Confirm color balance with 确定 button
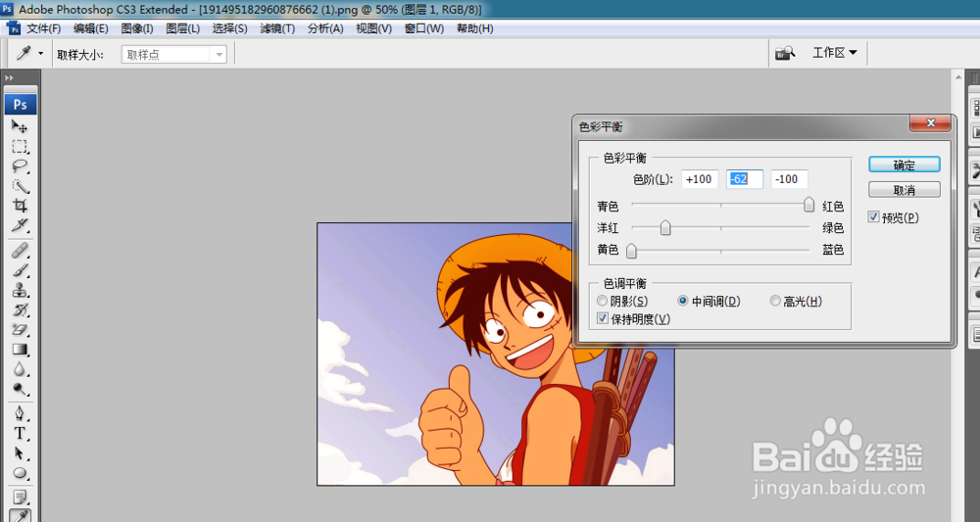The height and width of the screenshot is (522, 980). (x=904, y=165)
